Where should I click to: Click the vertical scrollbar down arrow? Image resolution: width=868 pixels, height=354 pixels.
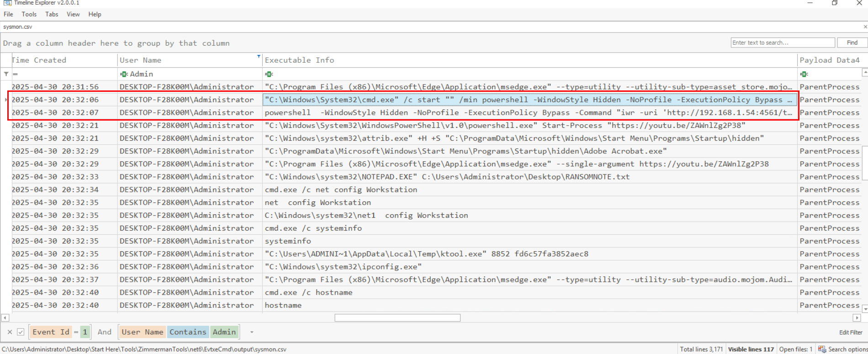pos(864,309)
